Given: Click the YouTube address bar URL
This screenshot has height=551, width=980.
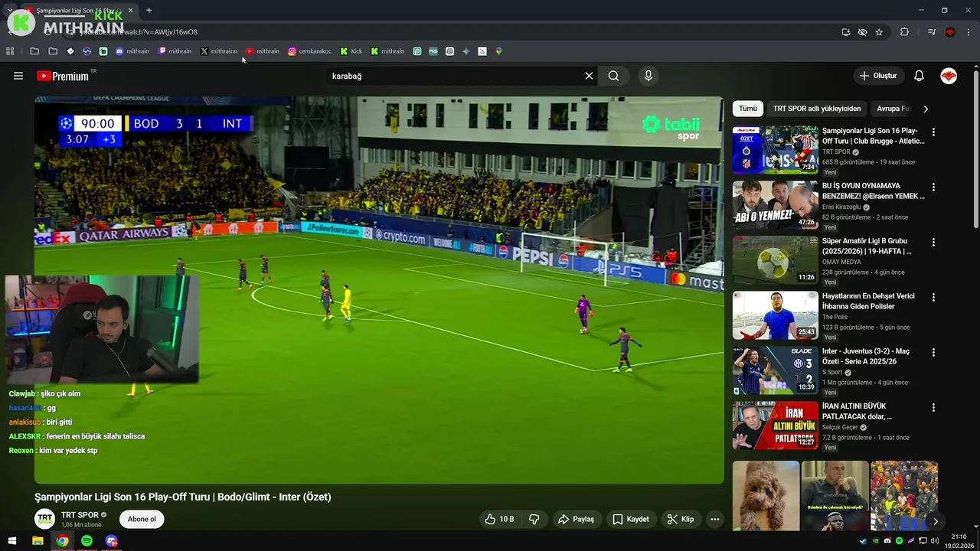Looking at the screenshot, I should pos(139,32).
